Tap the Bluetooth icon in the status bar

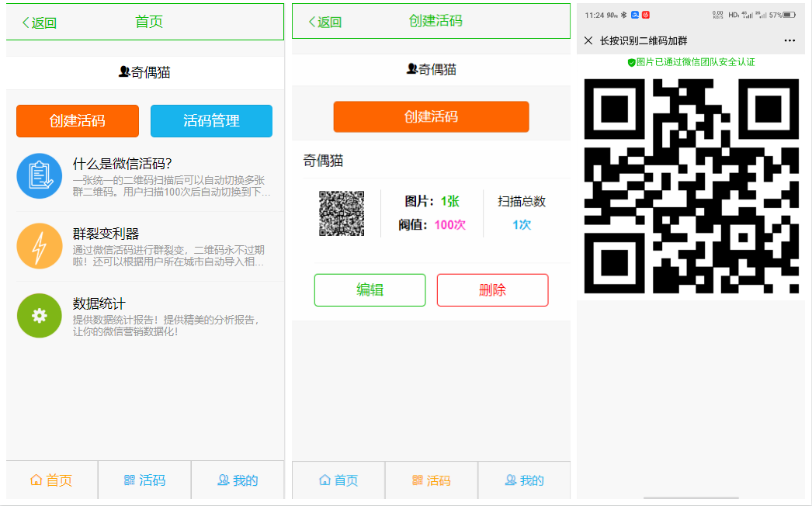(624, 15)
